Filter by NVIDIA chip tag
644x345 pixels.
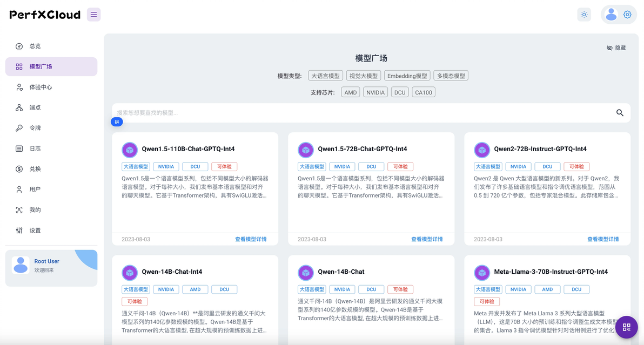point(375,92)
